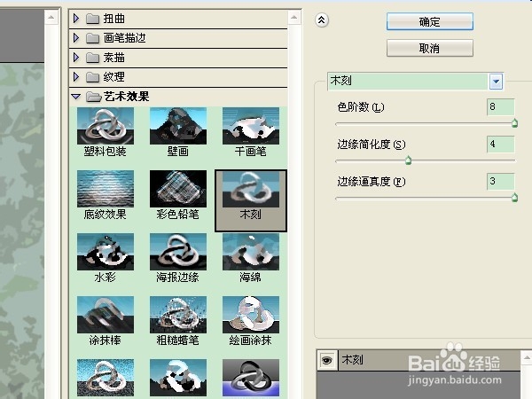The width and height of the screenshot is (532, 399).
Task: Click the 边缘逼真度 slider handle
Action: point(514,198)
